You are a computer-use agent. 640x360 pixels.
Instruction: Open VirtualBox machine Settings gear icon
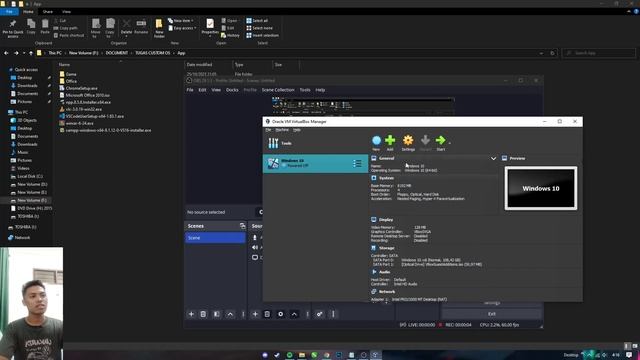tap(408, 141)
